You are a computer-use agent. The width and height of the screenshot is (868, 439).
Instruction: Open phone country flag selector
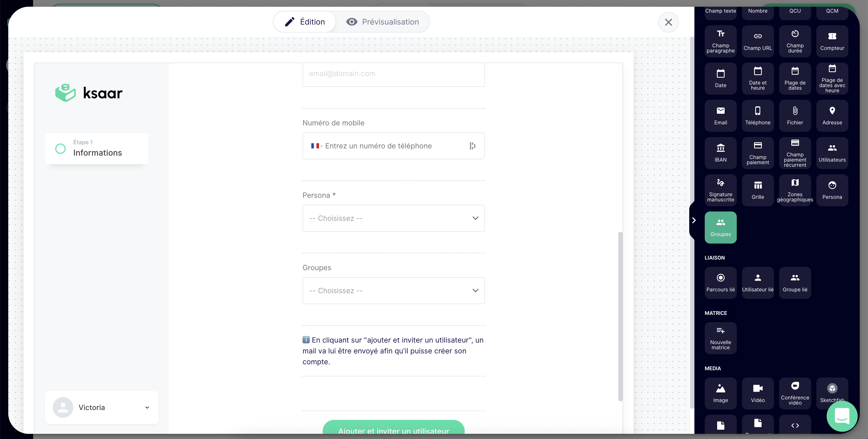point(316,146)
